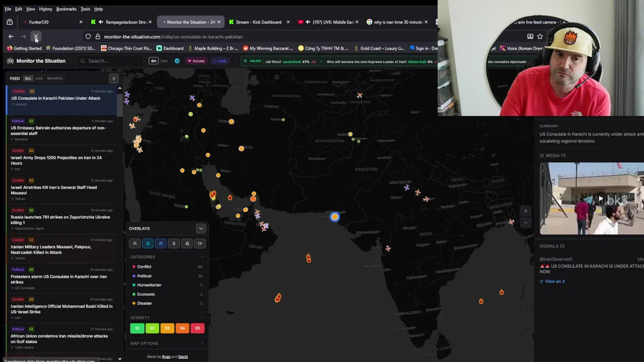Toggle the people overlay icon
Image resolution: width=644 pixels, height=362 pixels.
[135, 243]
